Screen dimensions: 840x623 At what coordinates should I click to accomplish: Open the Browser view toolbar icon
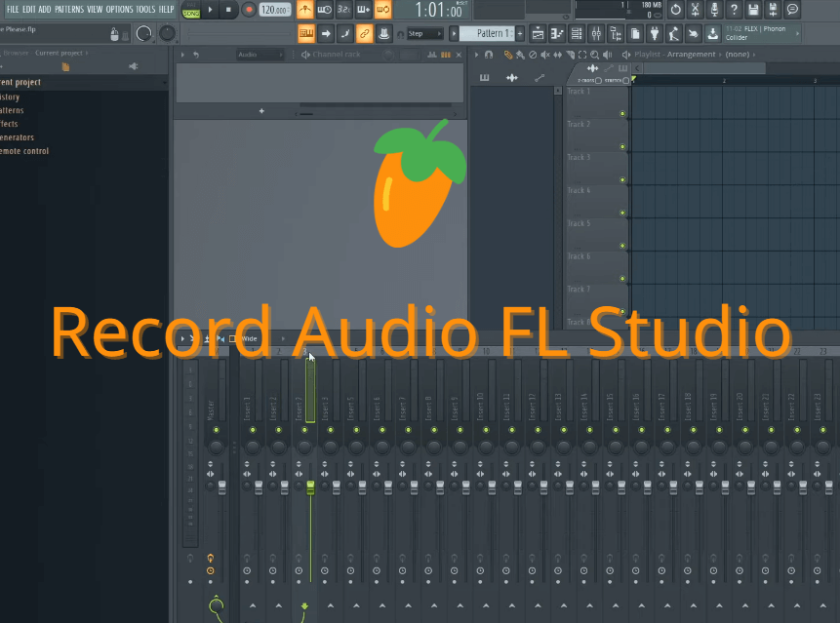coord(616,34)
